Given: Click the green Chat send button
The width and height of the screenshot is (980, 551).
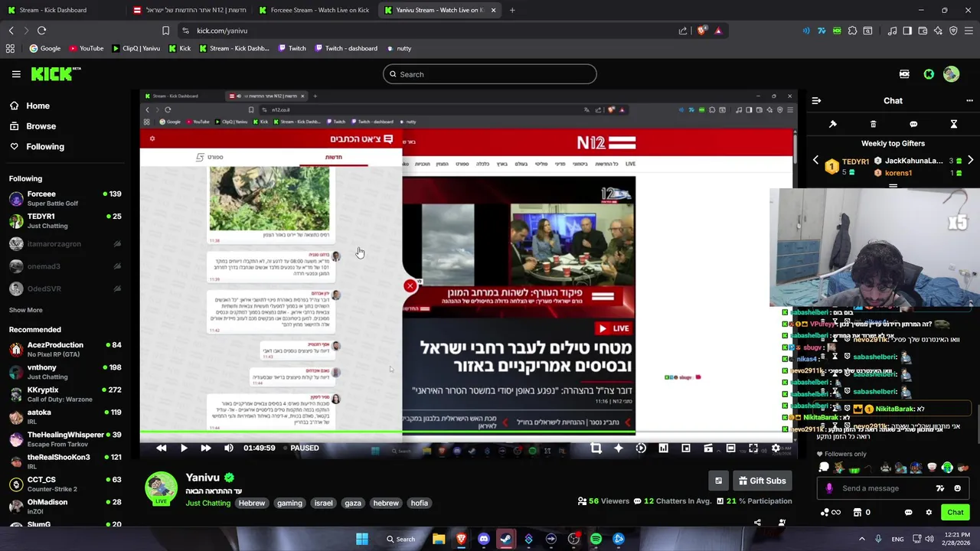Looking at the screenshot, I should tap(955, 512).
